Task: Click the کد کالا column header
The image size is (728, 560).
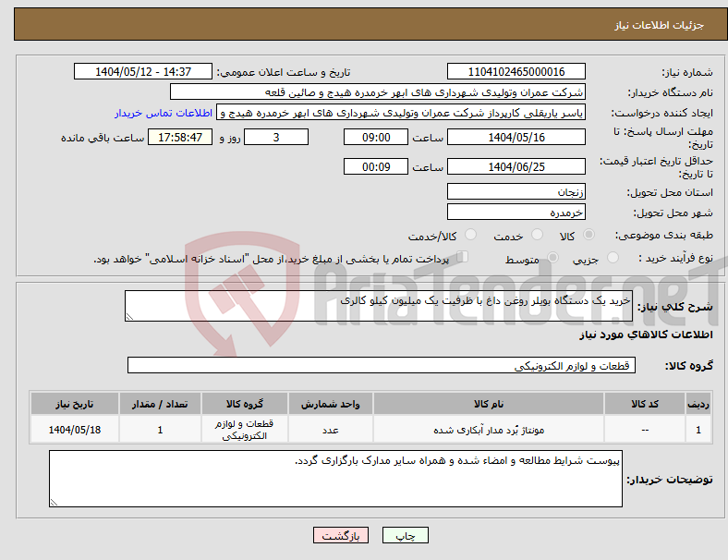Action: point(645,404)
